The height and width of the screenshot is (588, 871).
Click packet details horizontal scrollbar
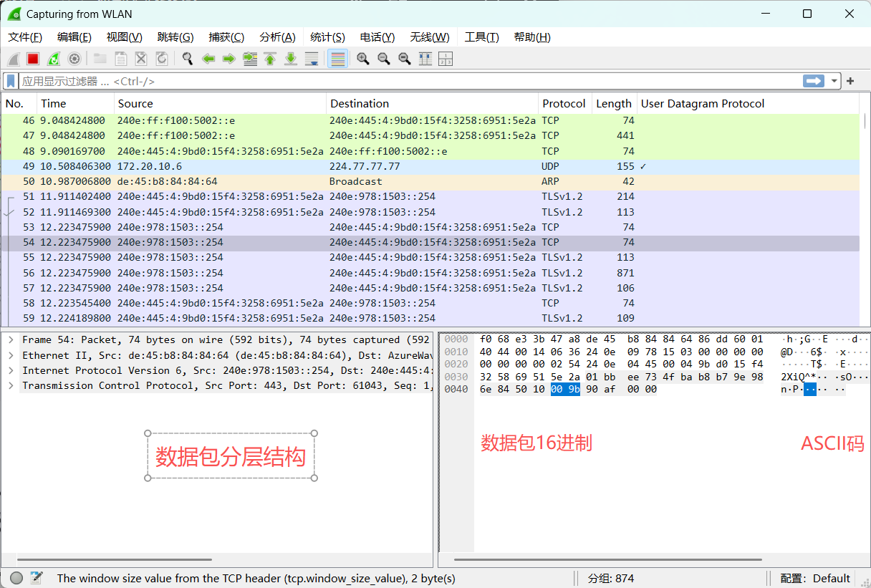coord(115,559)
